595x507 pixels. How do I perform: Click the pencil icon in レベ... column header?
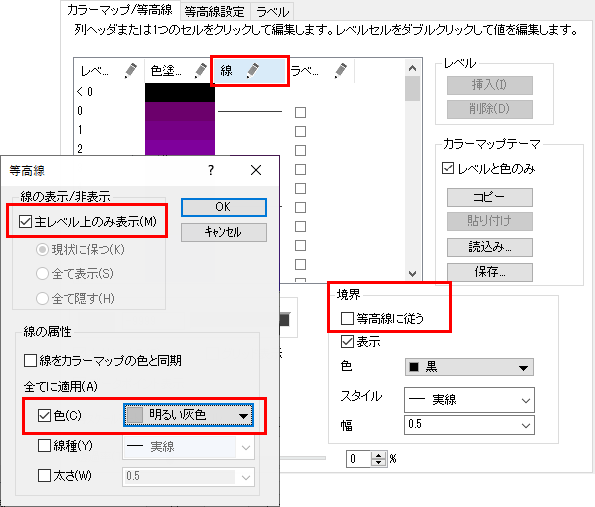130,71
